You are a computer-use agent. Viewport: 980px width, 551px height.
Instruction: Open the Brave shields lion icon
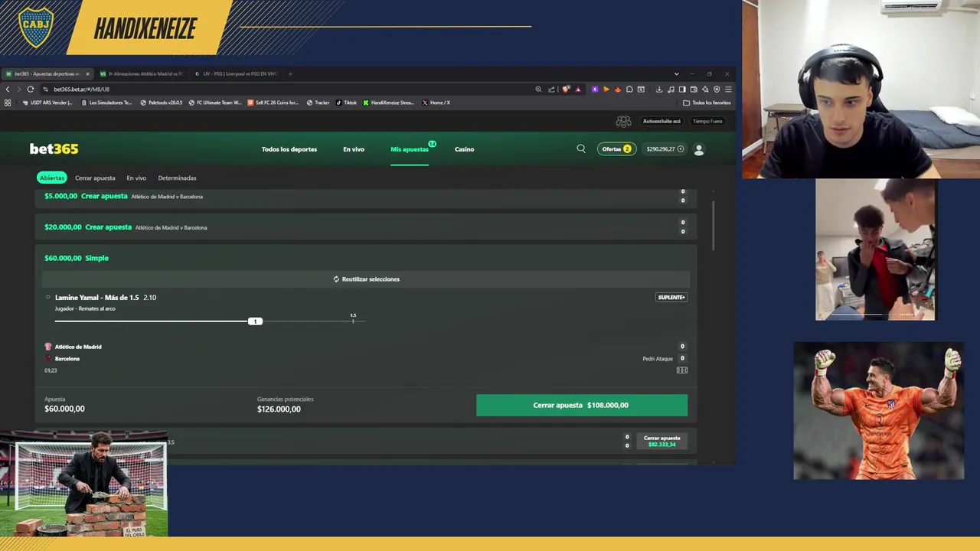coord(565,90)
